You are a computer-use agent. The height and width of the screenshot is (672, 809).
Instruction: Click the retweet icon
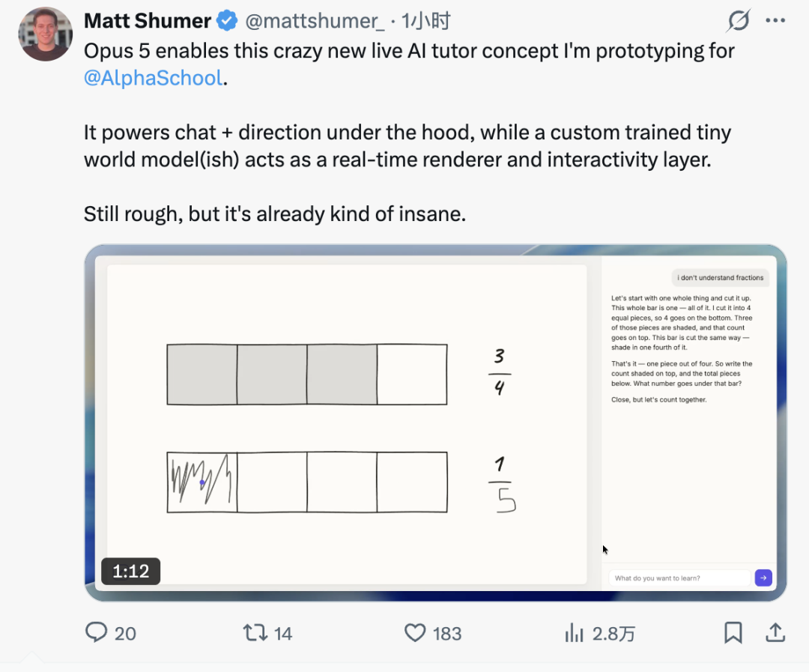(255, 632)
